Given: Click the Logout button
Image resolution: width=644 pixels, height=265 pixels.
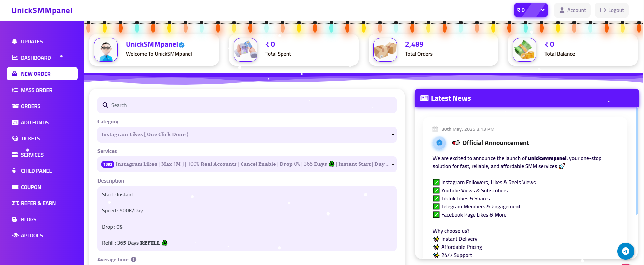Looking at the screenshot, I should pos(612,10).
